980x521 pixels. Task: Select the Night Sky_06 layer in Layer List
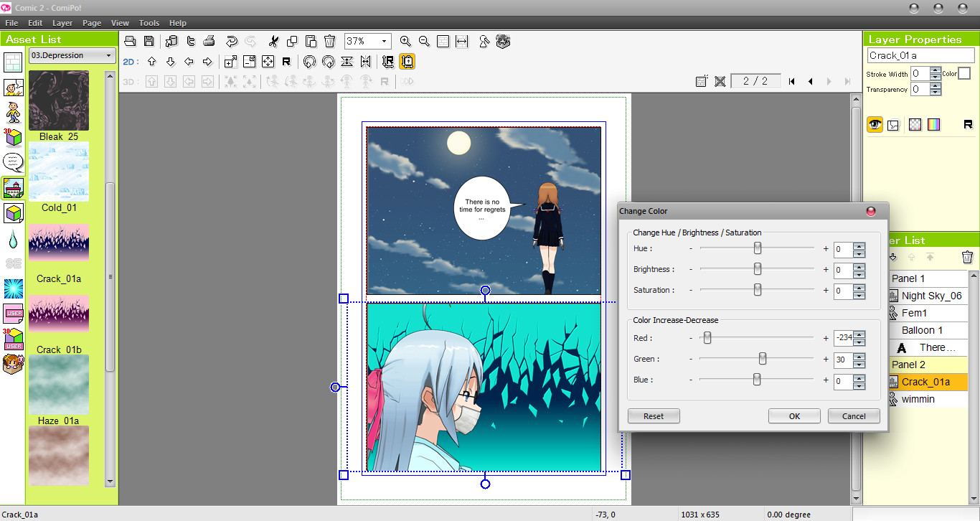click(x=933, y=295)
